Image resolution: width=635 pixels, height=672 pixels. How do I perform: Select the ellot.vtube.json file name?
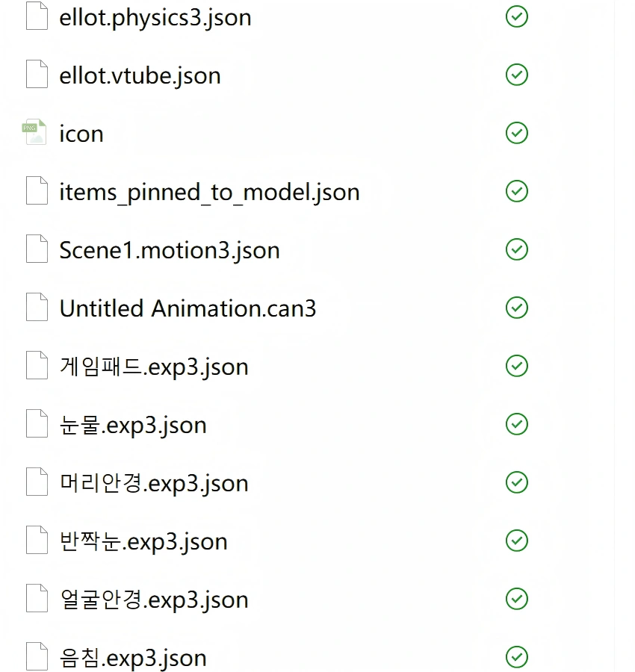140,75
